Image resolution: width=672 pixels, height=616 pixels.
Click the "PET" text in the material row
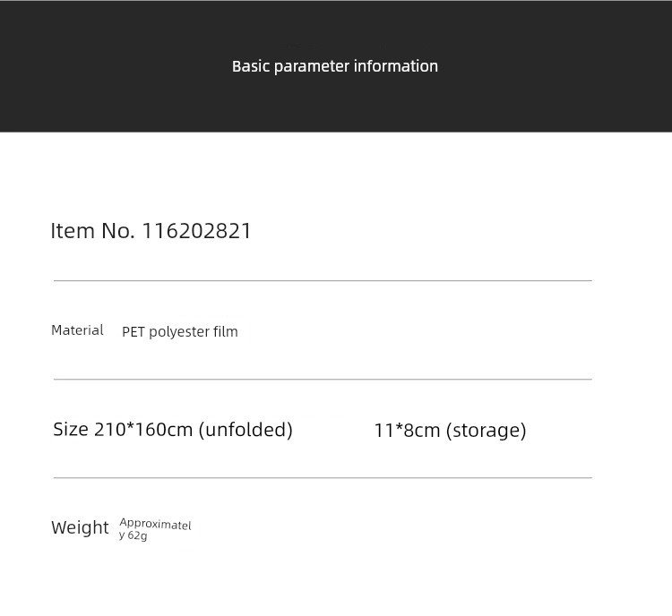pyautogui.click(x=134, y=332)
